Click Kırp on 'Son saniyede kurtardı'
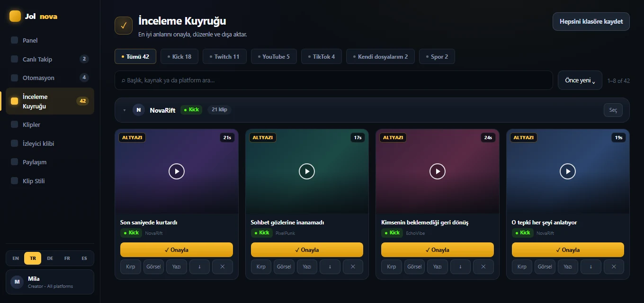This screenshot has width=644, height=303. (x=131, y=267)
